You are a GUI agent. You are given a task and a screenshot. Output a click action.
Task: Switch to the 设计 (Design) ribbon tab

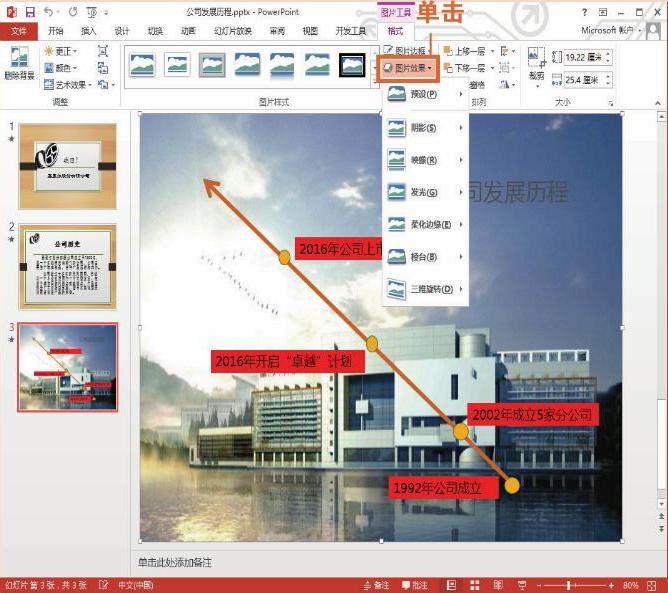tap(122, 31)
